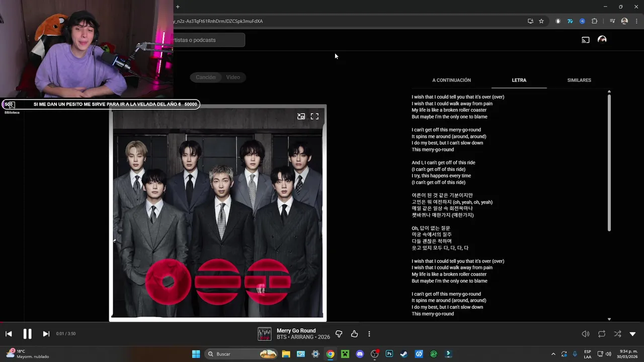Screen dimensions: 644x362
Task: Like Merry Go Round with thumbs up
Action: 354,334
